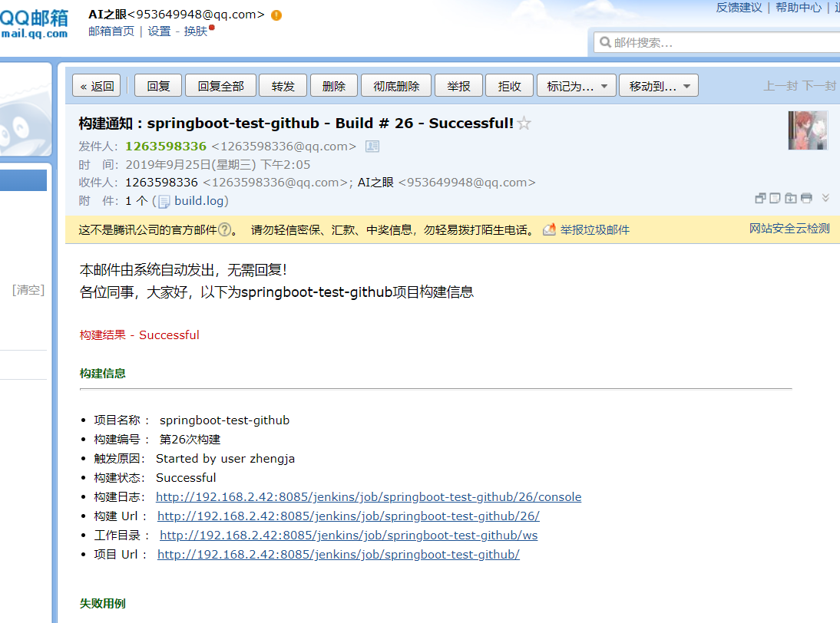Click the 回复全部 button
Screen dimensions: 840x623
(220, 85)
